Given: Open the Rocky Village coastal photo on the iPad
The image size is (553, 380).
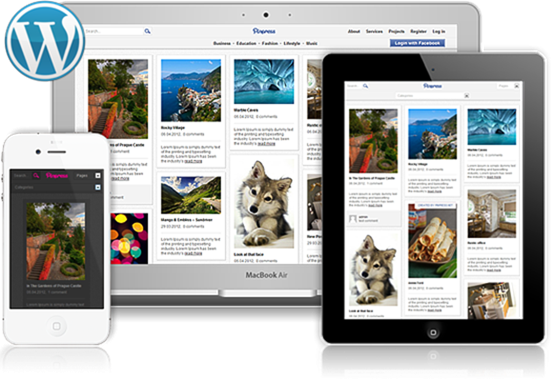Looking at the screenshot, I should tap(432, 134).
